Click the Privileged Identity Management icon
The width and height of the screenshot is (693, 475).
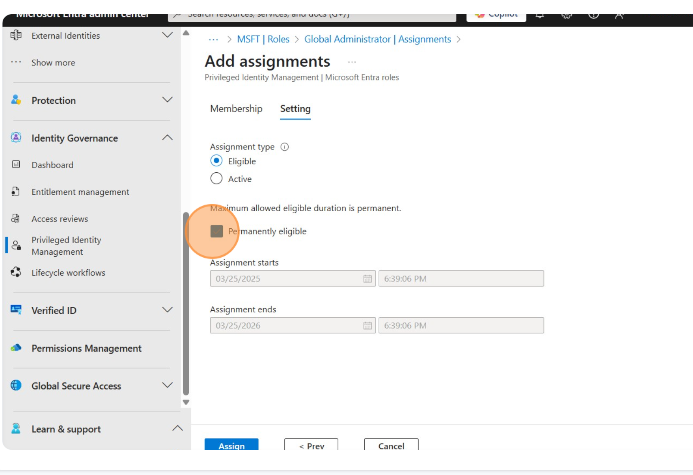(17, 245)
